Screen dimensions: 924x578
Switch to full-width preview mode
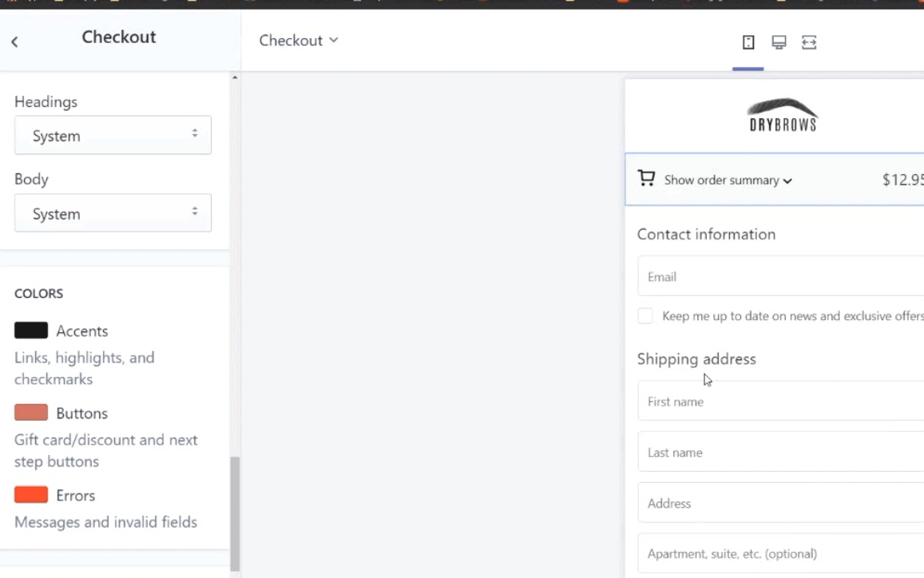pos(809,42)
